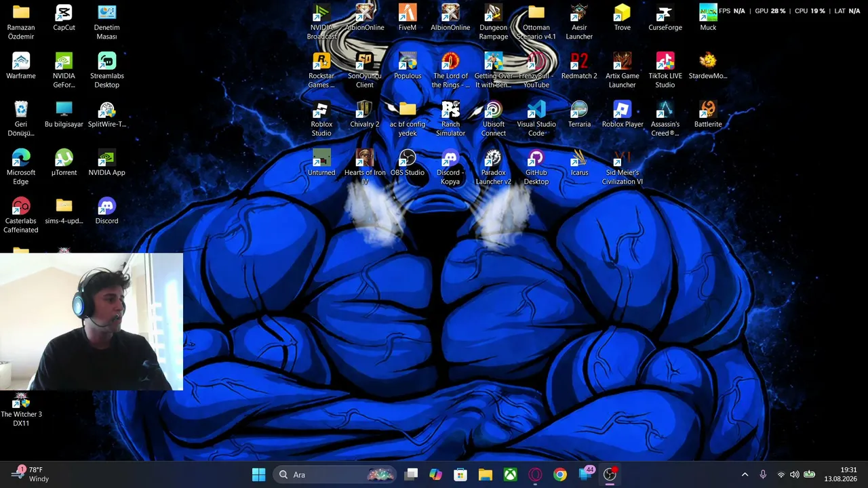This screenshot has height=488, width=868.
Task: Click the OBS Studio desktop shortcut
Action: (408, 163)
